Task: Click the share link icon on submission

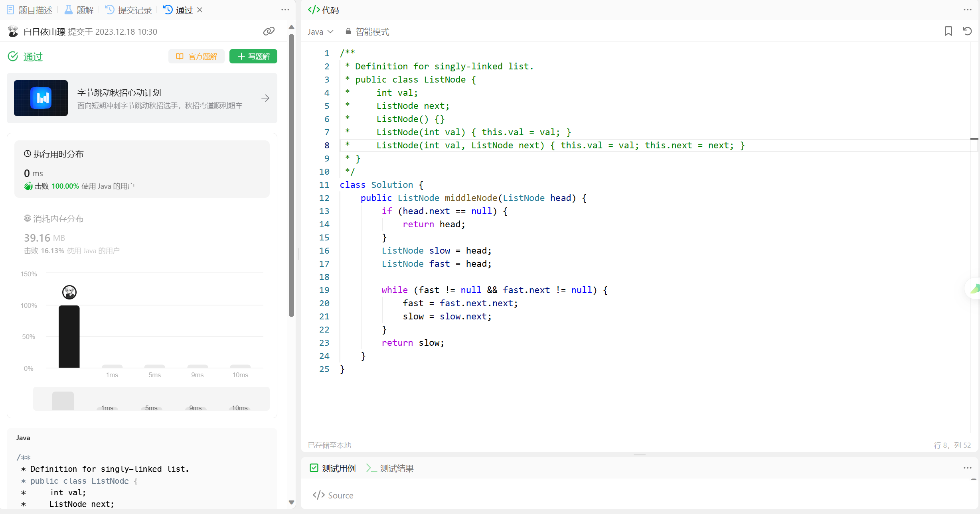Action: 268,31
